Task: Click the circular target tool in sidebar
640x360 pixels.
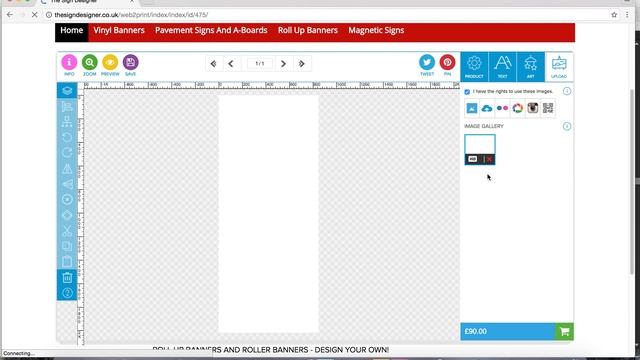Action: pos(67,199)
